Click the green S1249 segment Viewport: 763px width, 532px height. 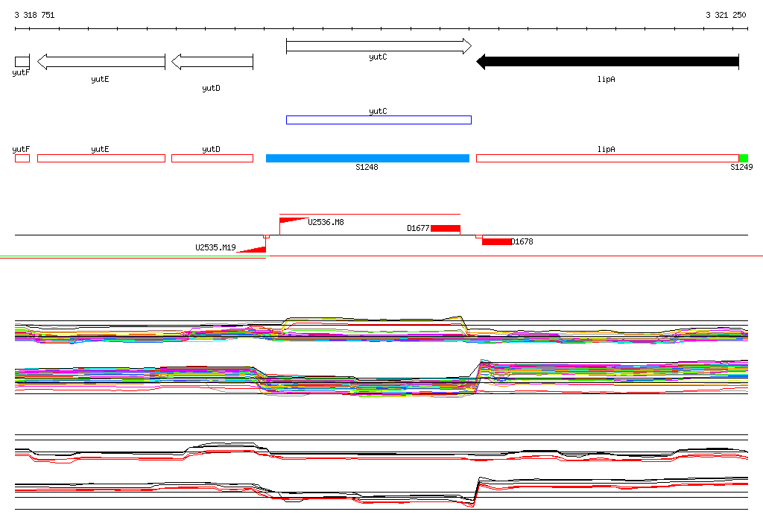744,158
